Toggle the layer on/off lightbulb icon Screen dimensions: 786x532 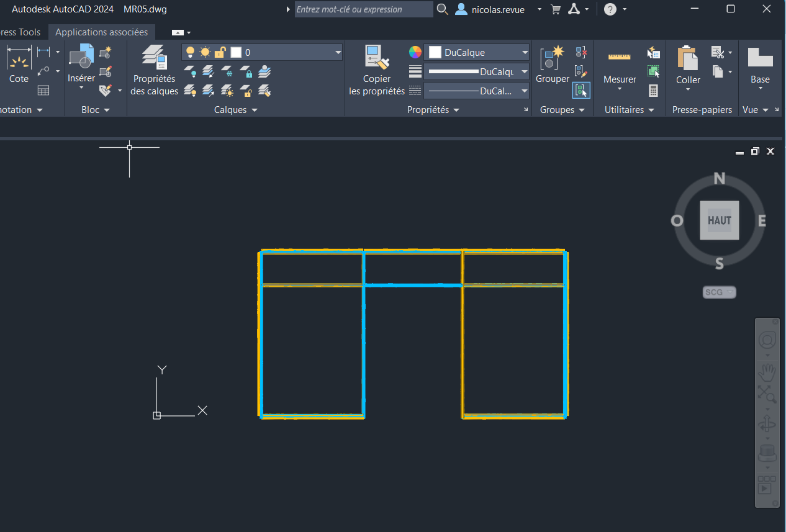click(191, 53)
